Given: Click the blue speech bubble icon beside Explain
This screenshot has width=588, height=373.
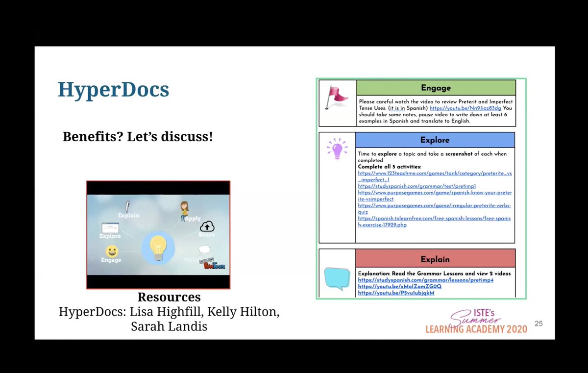Looking at the screenshot, I should click(337, 278).
